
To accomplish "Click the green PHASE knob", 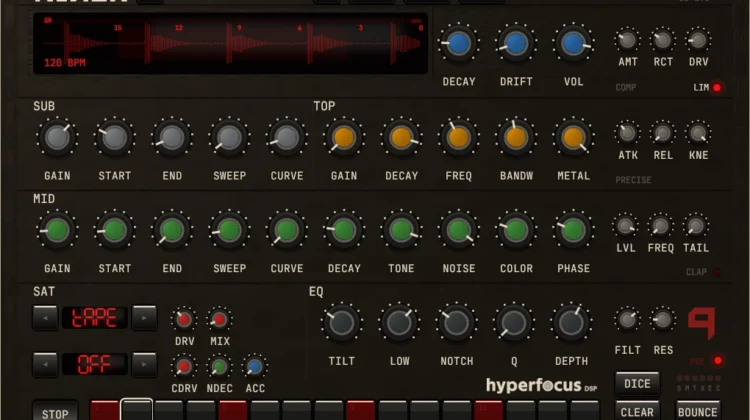I will 573,230.
